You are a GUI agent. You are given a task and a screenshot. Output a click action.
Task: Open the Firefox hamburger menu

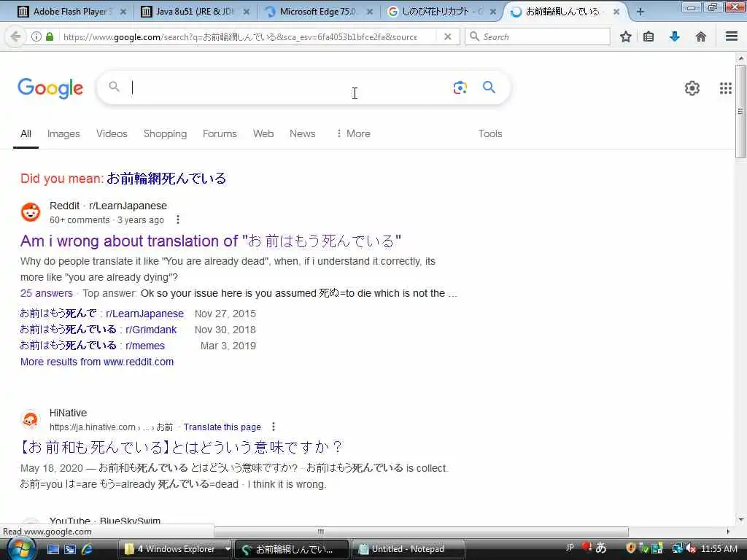(731, 36)
